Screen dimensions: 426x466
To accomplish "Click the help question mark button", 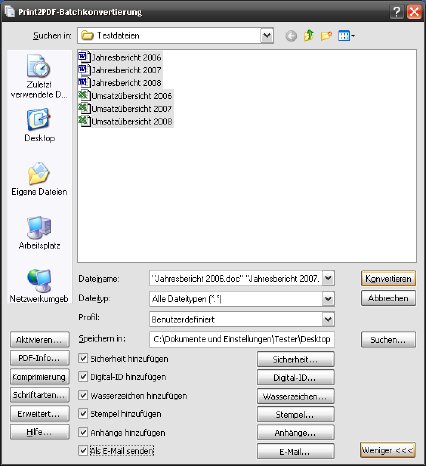I will tap(397, 12).
